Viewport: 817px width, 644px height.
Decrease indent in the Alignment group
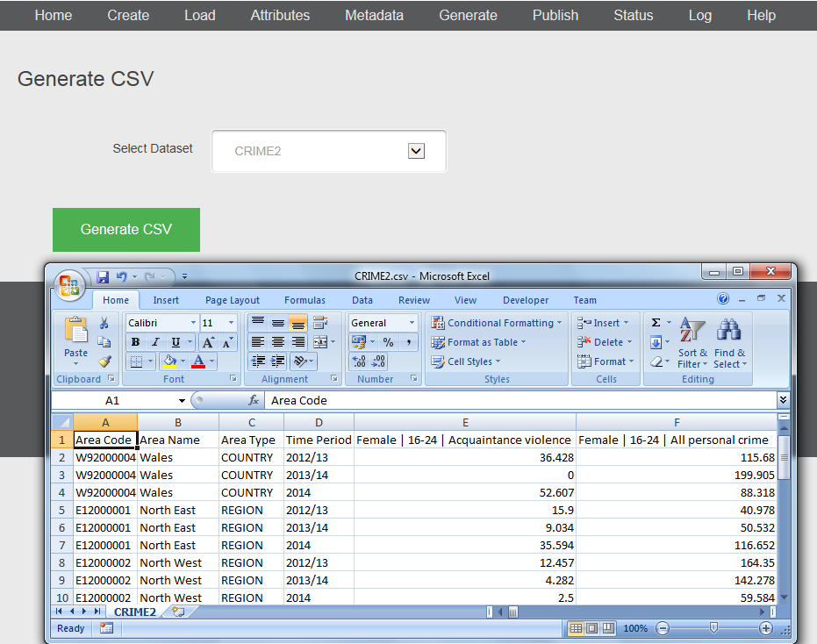tap(258, 361)
